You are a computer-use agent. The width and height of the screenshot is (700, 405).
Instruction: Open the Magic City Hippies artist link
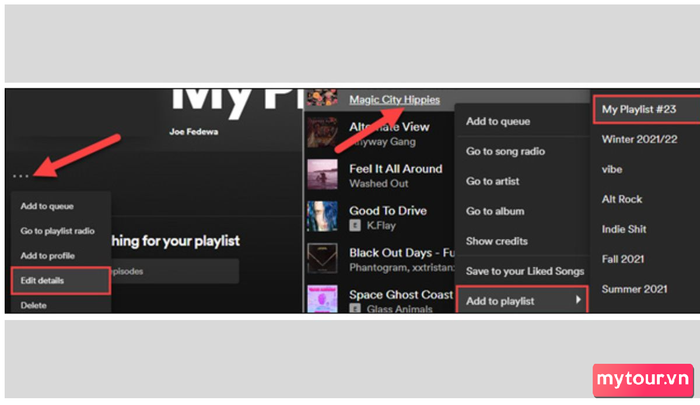(x=394, y=100)
